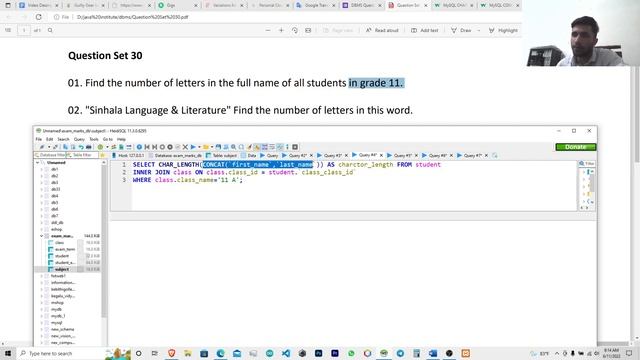Click the connect plug icon at toolbar start
The image size is (640, 360).
click(x=41, y=147)
